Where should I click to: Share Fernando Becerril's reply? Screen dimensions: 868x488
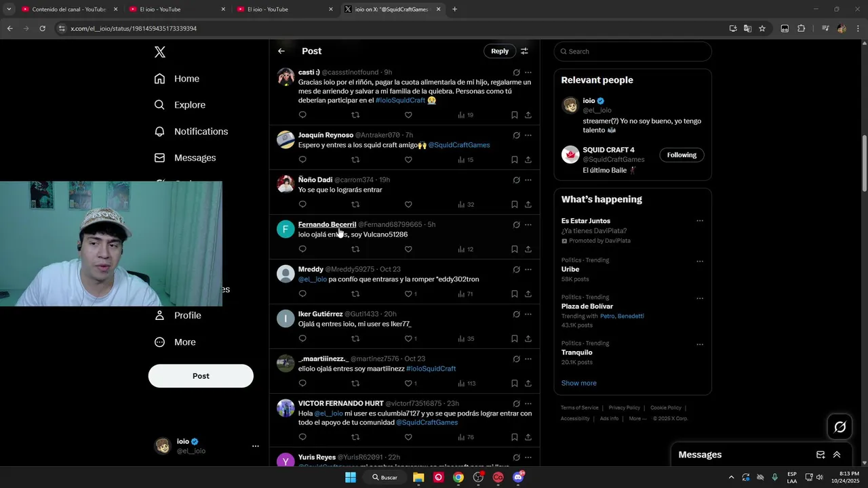click(528, 249)
